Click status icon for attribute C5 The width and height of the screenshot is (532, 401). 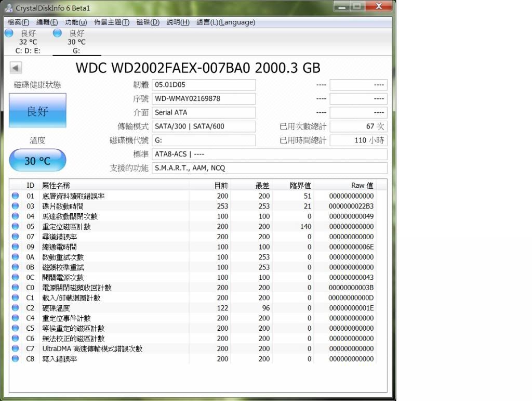pyautogui.click(x=15, y=328)
